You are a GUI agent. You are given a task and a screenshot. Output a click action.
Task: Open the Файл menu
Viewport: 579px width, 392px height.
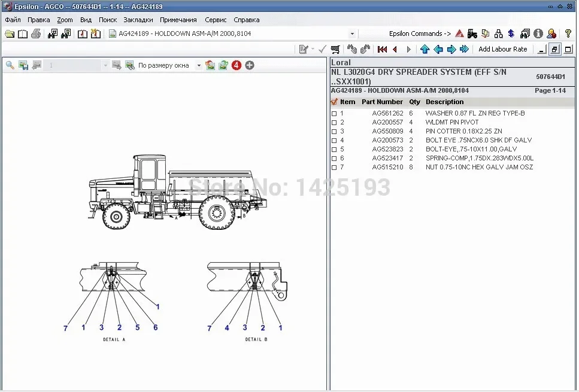(13, 20)
